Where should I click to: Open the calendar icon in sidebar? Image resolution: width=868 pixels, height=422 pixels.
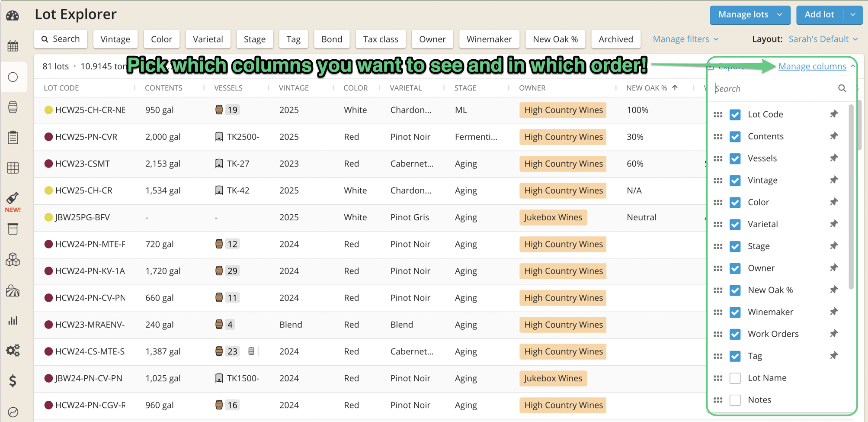[x=13, y=46]
